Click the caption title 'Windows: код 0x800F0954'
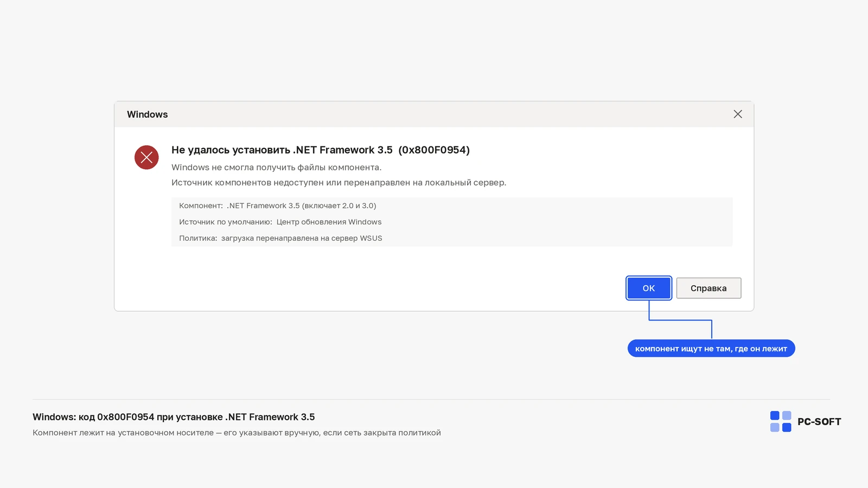Image resolution: width=868 pixels, height=488 pixels. pos(174,417)
